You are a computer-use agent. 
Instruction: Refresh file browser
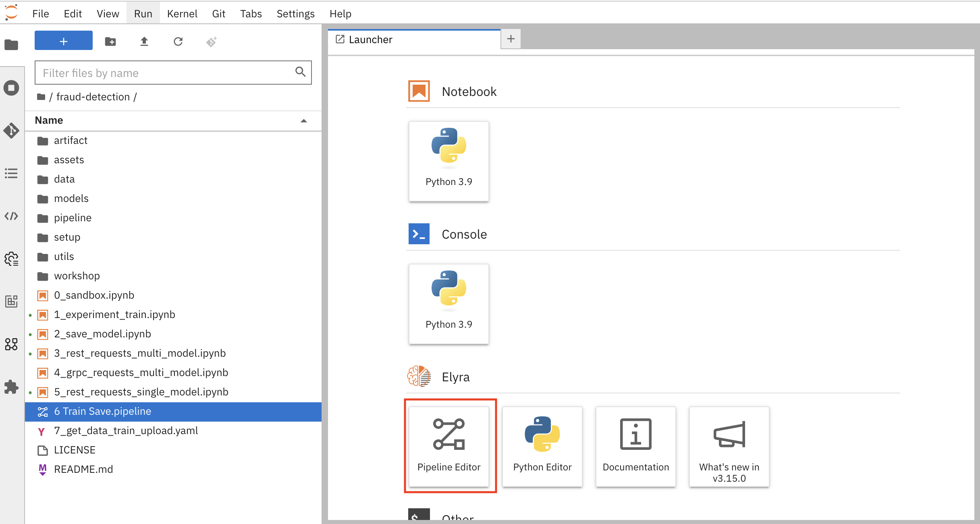(178, 41)
